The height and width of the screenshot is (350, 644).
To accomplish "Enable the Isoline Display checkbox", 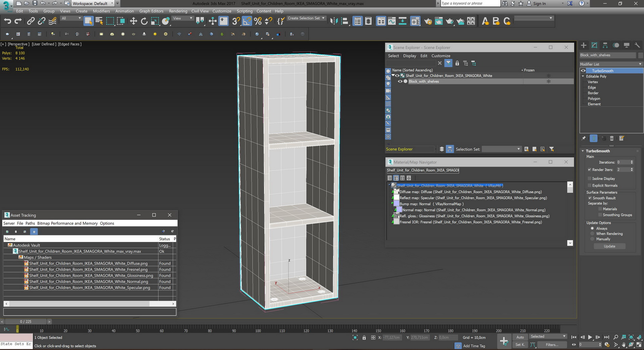I will click(x=590, y=179).
